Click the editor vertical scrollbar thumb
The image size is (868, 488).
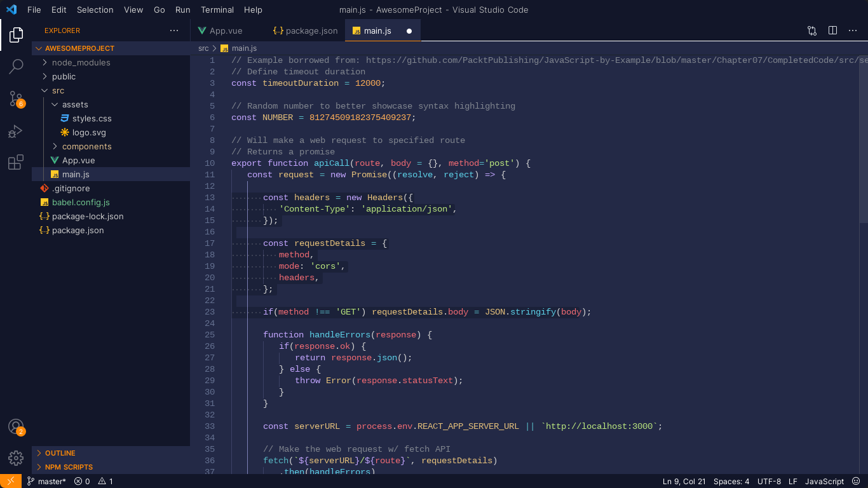[864, 139]
